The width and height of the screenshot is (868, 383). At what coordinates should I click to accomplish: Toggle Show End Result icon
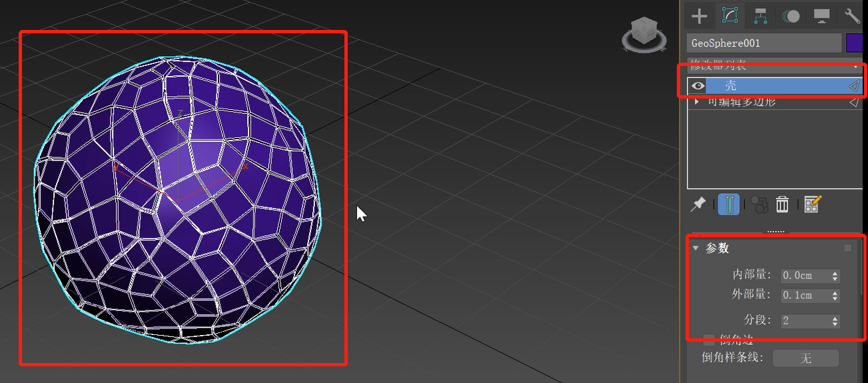click(x=730, y=204)
